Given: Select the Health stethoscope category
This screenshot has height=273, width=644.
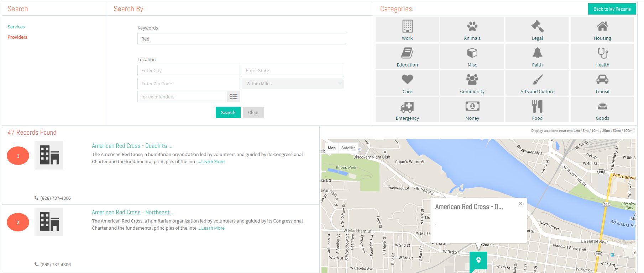Looking at the screenshot, I should tap(602, 57).
